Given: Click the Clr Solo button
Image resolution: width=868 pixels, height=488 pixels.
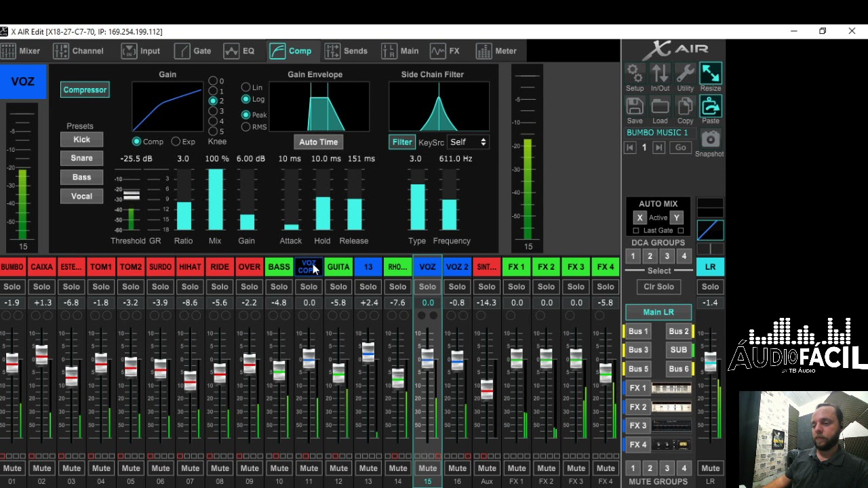Looking at the screenshot, I should pos(658,287).
